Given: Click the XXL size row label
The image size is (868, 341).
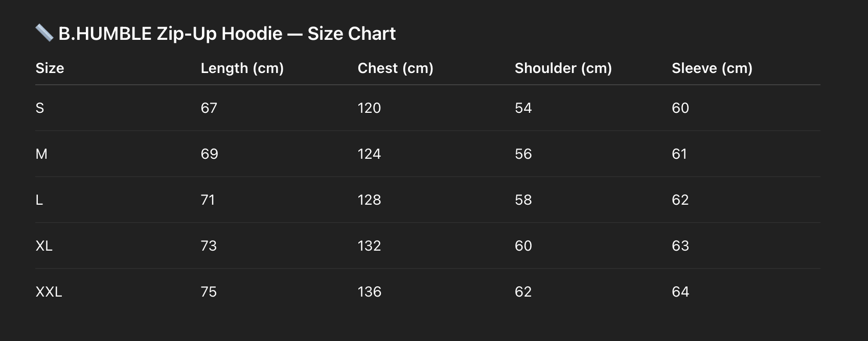Looking at the screenshot, I should point(49,291).
